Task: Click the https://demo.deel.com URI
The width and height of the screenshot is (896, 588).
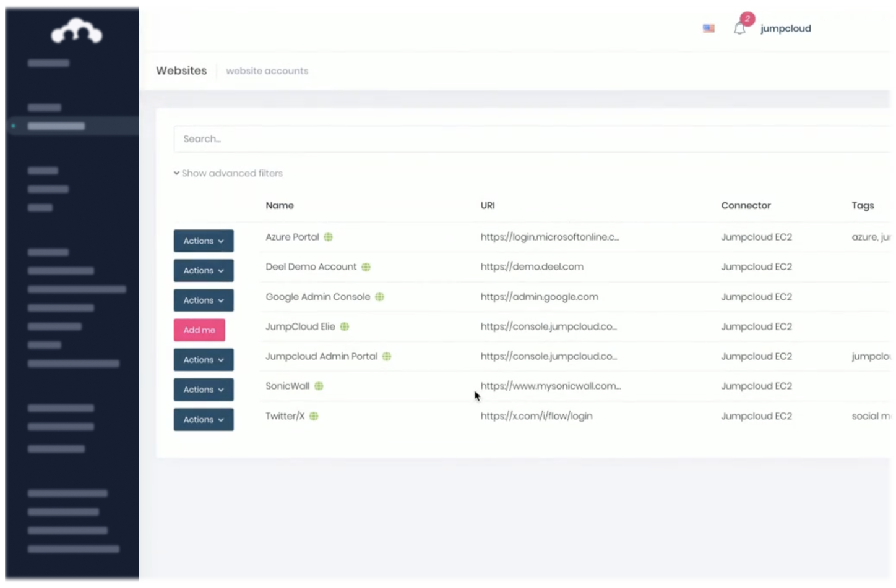Action: (532, 267)
